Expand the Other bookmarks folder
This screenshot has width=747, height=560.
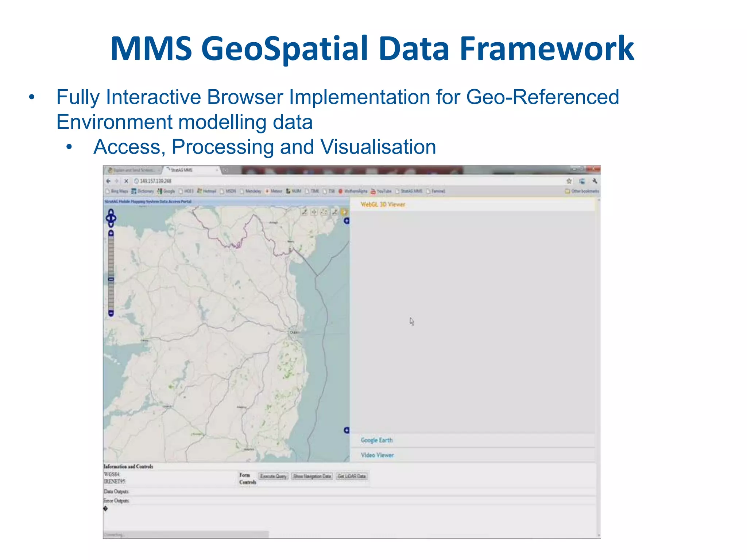[x=582, y=191]
